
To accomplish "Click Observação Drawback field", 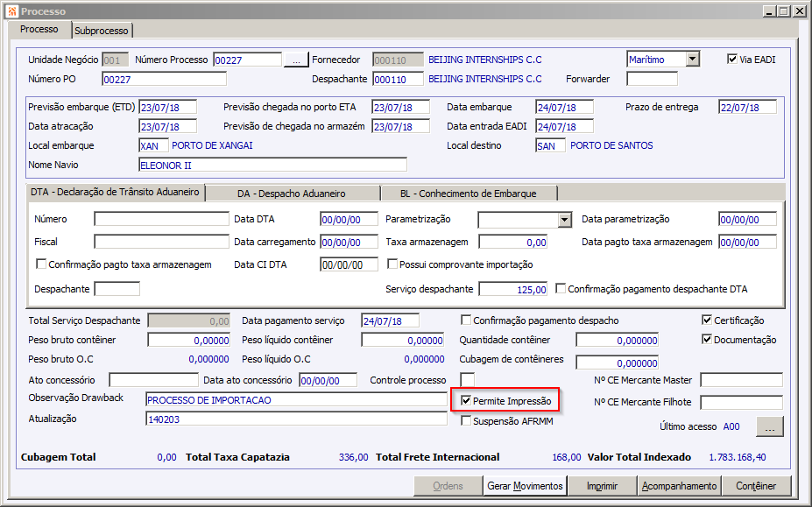I will tap(296, 399).
